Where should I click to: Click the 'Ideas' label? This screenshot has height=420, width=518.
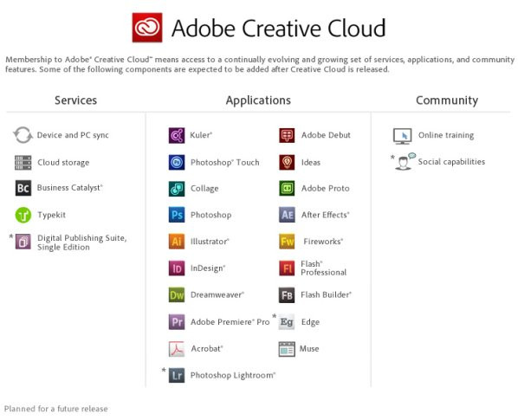(x=311, y=163)
